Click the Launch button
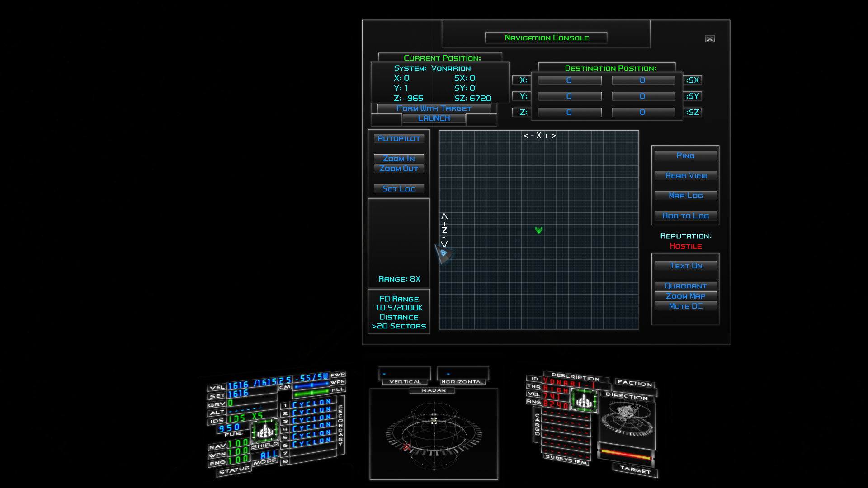868x488 pixels. click(x=434, y=118)
